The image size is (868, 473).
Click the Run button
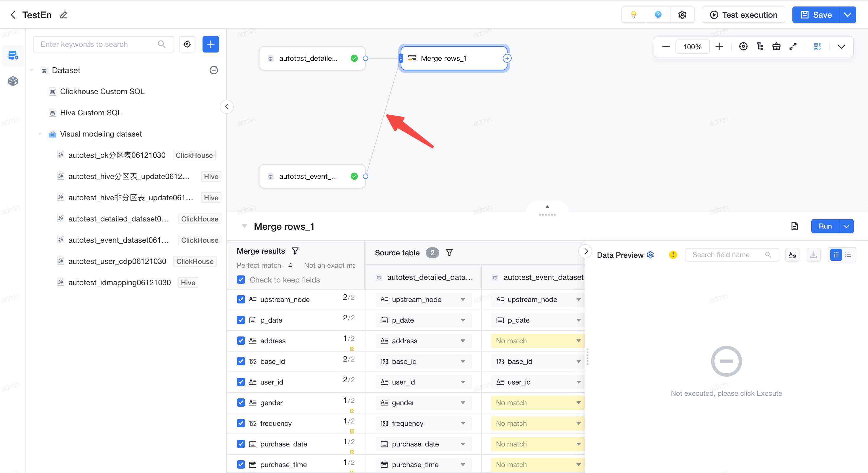tap(825, 226)
